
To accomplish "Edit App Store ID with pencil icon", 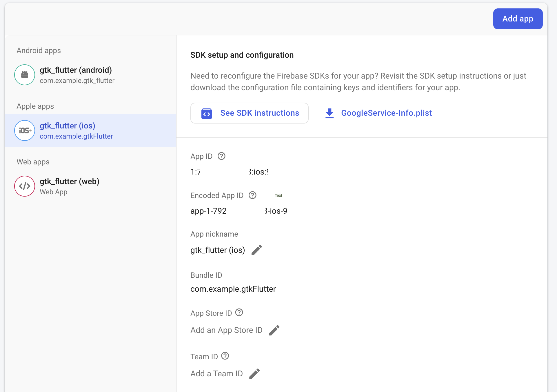I will pyautogui.click(x=274, y=330).
